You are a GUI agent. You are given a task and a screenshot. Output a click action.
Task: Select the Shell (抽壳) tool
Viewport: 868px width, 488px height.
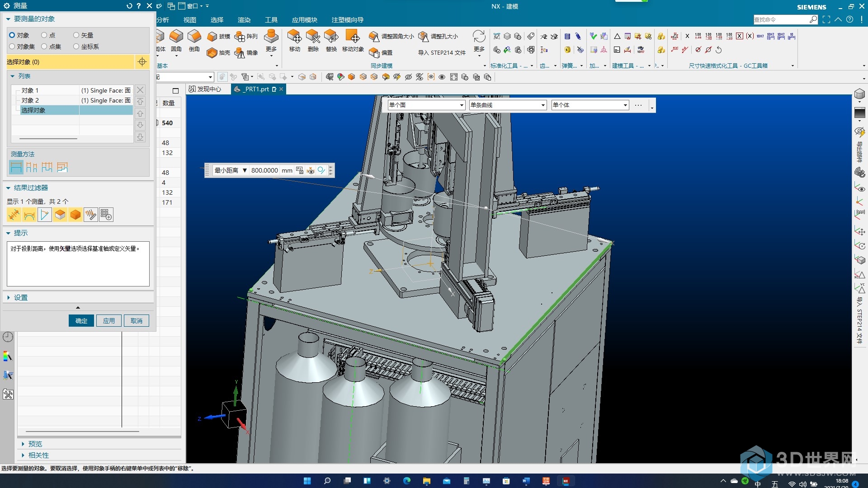pos(219,53)
